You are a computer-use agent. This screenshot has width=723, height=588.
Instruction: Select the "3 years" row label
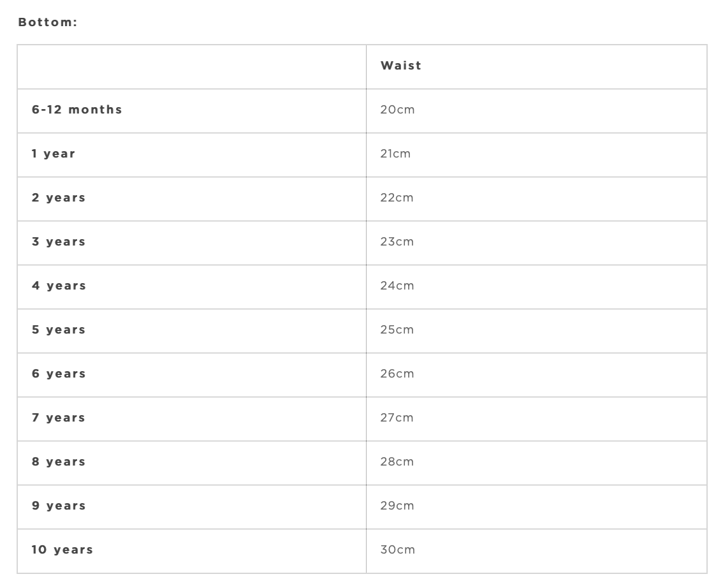point(59,242)
